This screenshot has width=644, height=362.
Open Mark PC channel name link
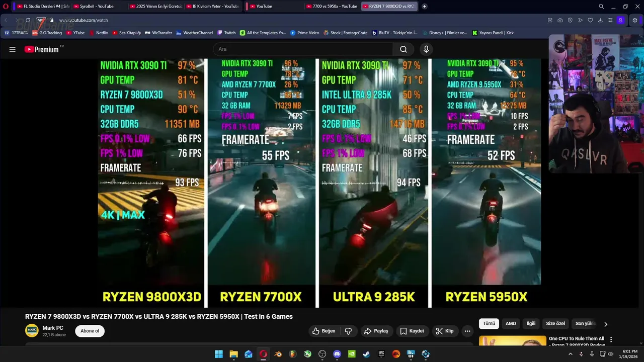tap(53, 328)
